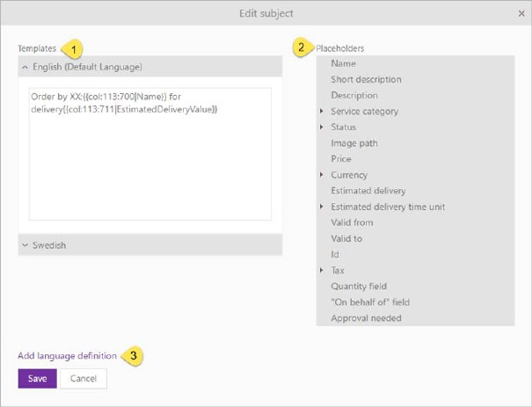Select the Short description placeholder
Screen dimensions: 532x407
(x=366, y=79)
